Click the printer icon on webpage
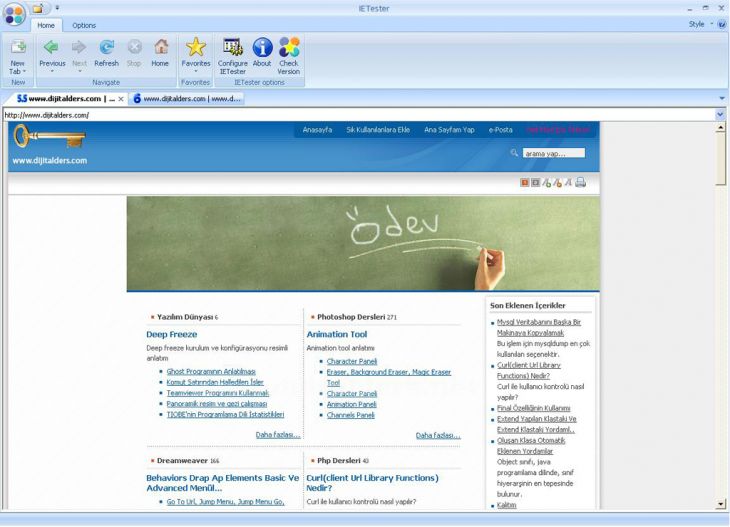The image size is (730, 527). (580, 182)
